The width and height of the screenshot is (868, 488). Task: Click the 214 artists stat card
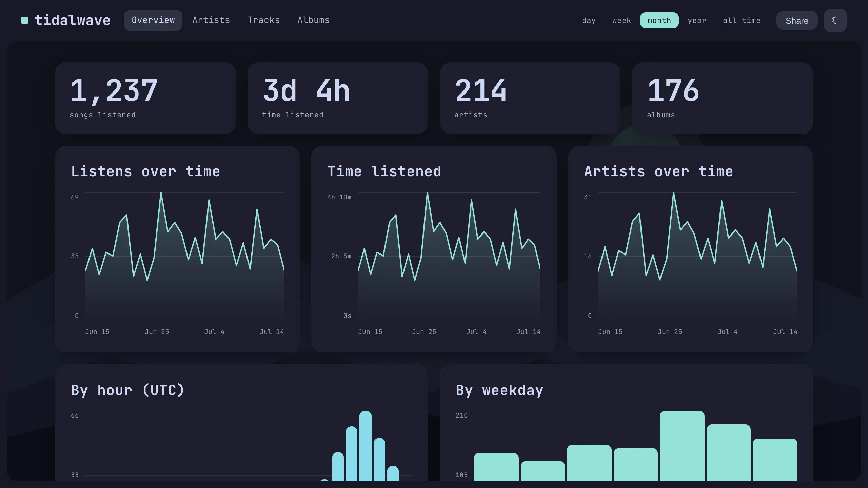[530, 98]
